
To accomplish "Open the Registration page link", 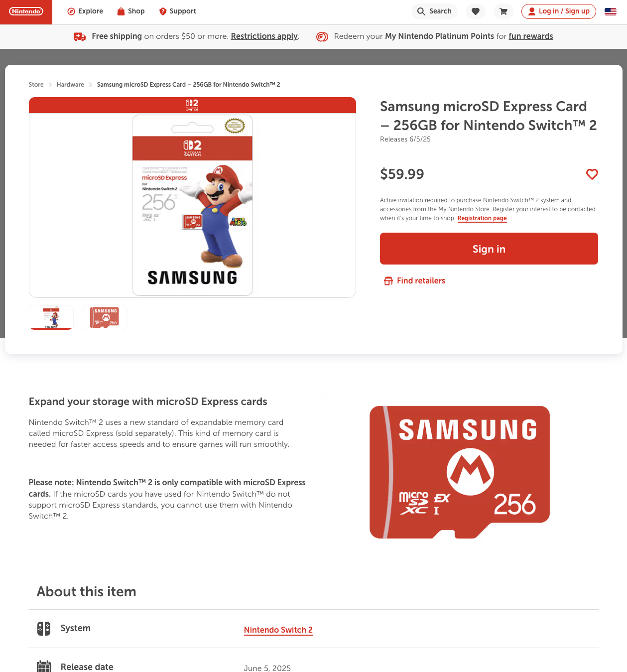I will (482, 218).
